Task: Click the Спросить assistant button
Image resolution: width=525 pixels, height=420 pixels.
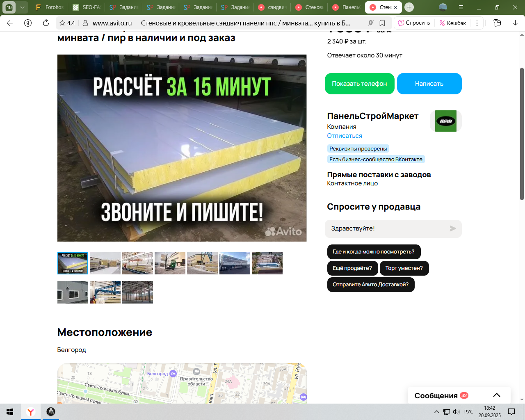Action: tap(414, 23)
